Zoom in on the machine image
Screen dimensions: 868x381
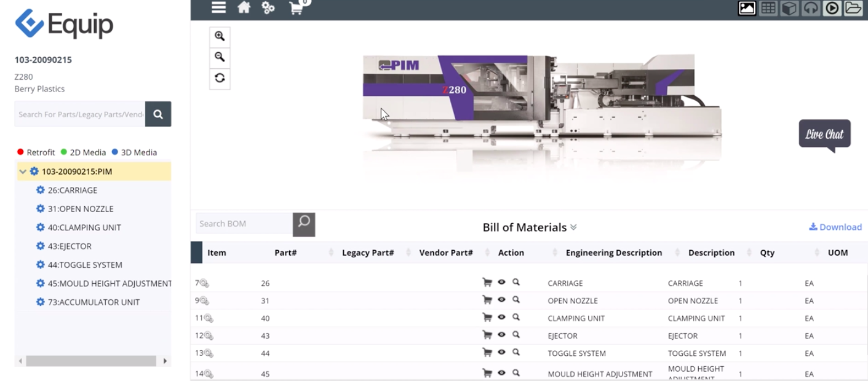click(x=220, y=36)
